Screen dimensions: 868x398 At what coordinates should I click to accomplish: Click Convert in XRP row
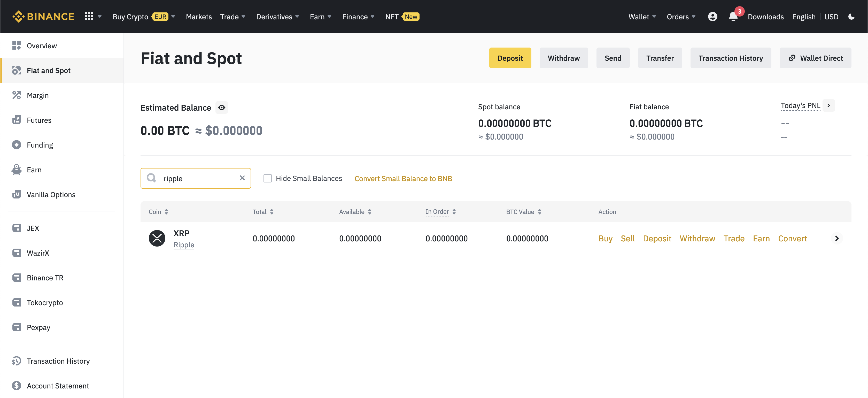(792, 238)
